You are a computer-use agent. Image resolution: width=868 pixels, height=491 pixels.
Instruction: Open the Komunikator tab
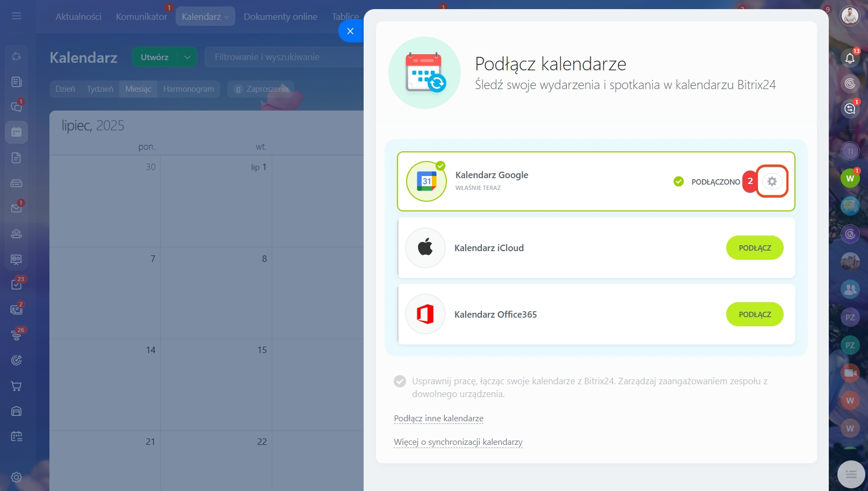141,17
